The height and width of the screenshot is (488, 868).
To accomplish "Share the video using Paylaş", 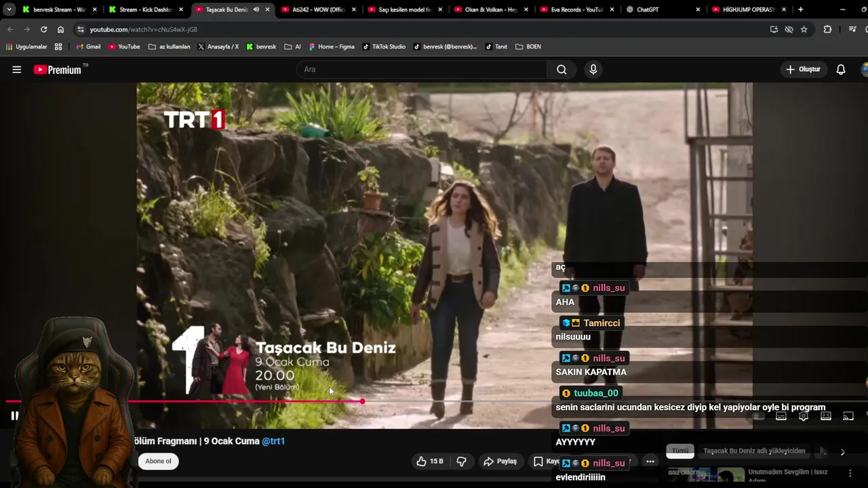I will 500,462.
